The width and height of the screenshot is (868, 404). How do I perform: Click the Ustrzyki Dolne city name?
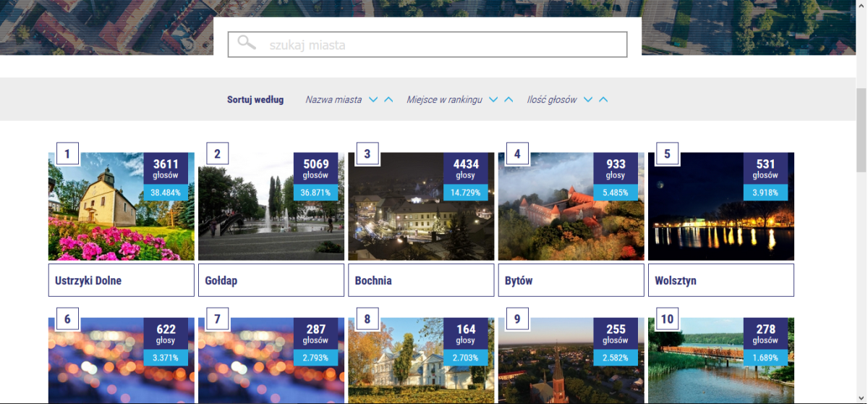coord(88,280)
